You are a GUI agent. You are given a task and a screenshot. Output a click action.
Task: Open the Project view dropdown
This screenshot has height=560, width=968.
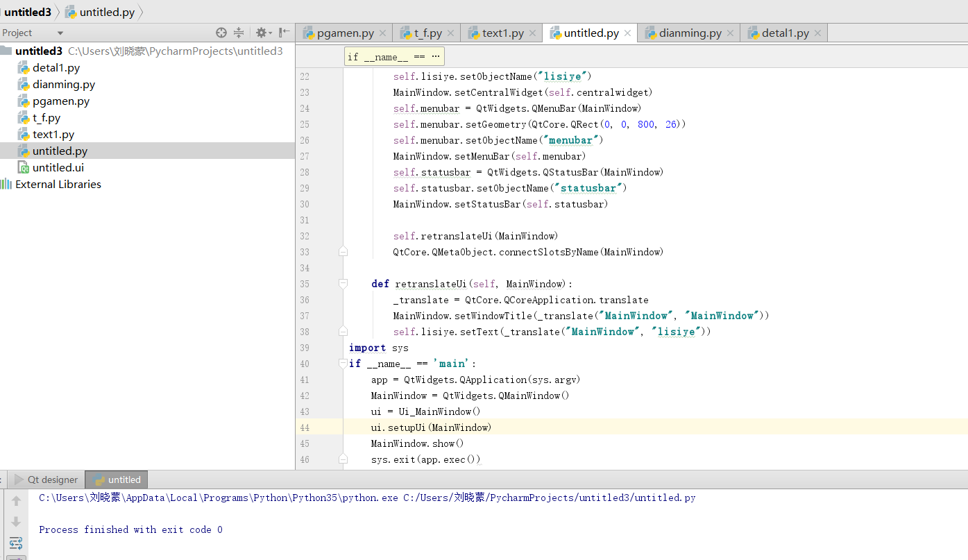coord(60,33)
